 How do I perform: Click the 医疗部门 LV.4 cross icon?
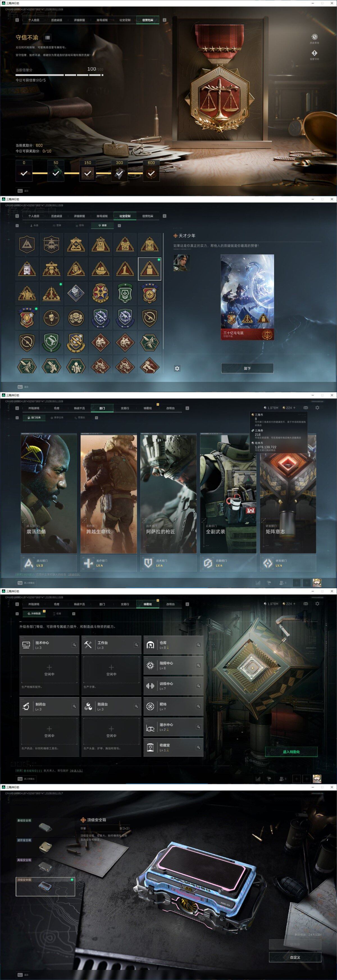click(x=88, y=563)
